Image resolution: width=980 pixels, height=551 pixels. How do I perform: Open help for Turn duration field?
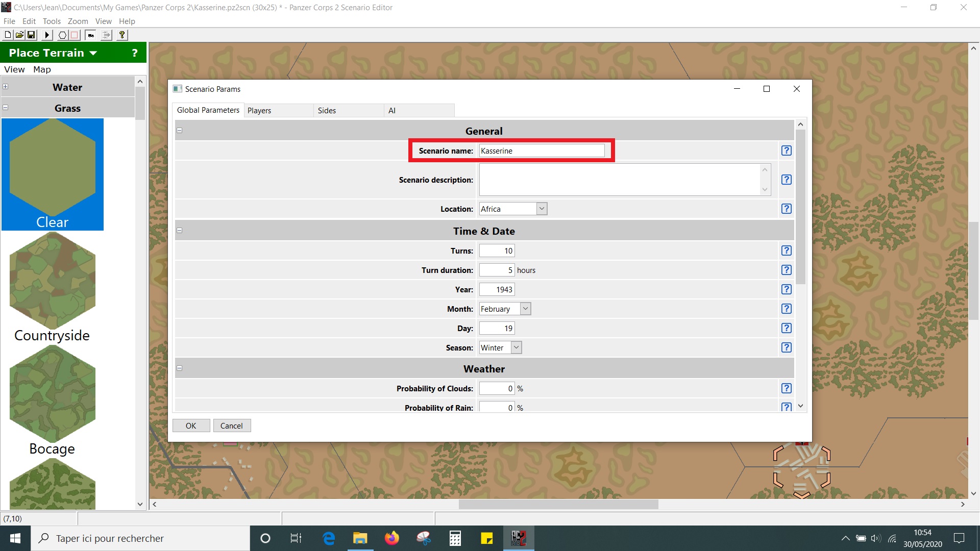point(787,270)
